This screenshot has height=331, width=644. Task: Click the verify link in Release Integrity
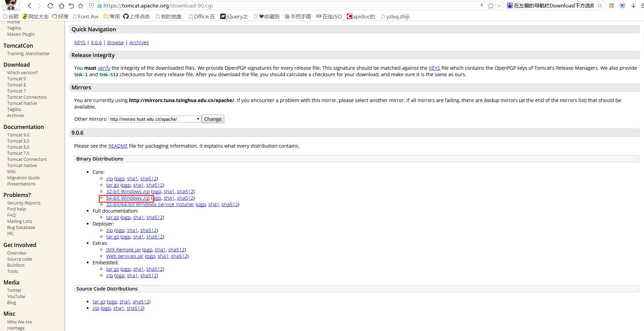click(x=104, y=68)
